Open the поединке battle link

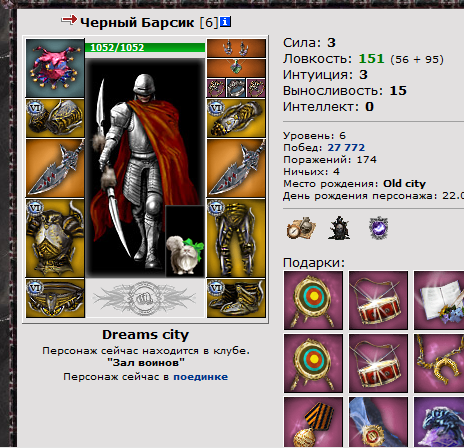[x=201, y=377]
